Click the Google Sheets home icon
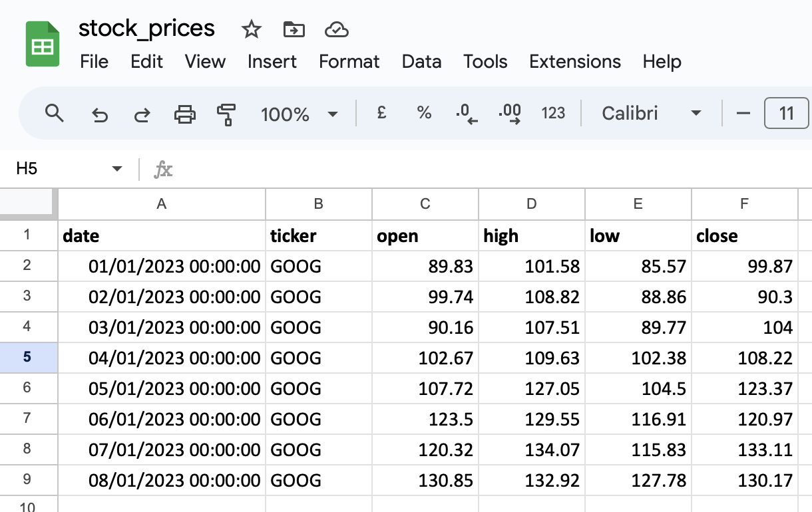 click(43, 45)
